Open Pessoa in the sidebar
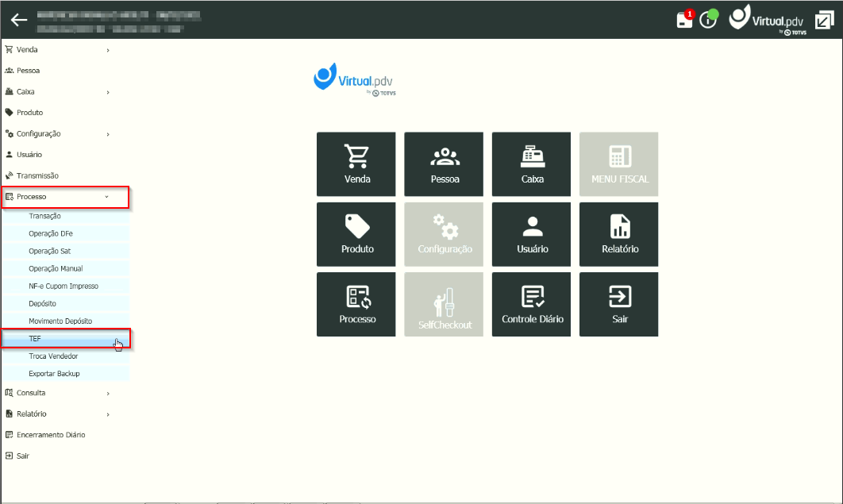The image size is (843, 504). pos(28,71)
